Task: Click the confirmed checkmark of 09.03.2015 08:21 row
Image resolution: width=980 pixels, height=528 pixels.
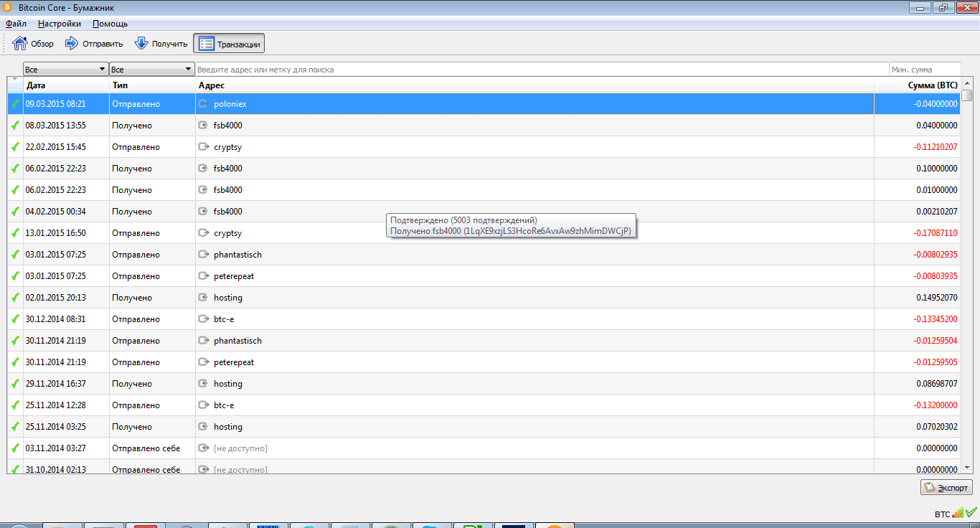Action: pos(15,104)
